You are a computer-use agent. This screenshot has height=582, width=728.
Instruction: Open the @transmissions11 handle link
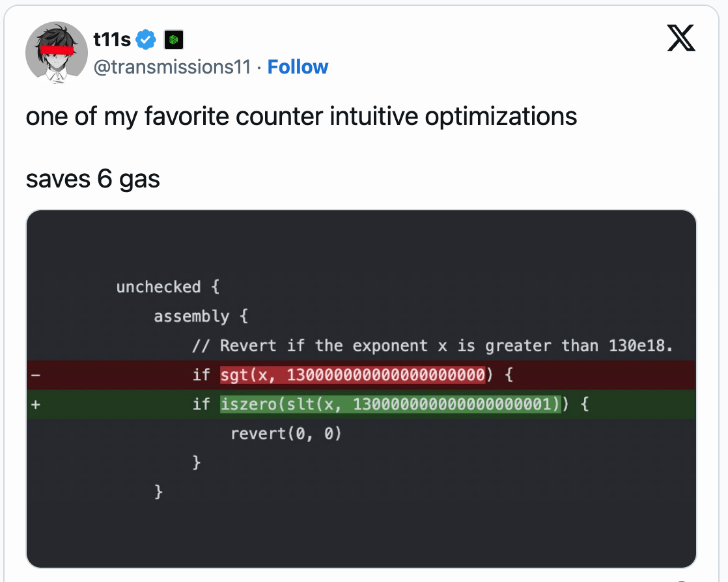(x=173, y=67)
